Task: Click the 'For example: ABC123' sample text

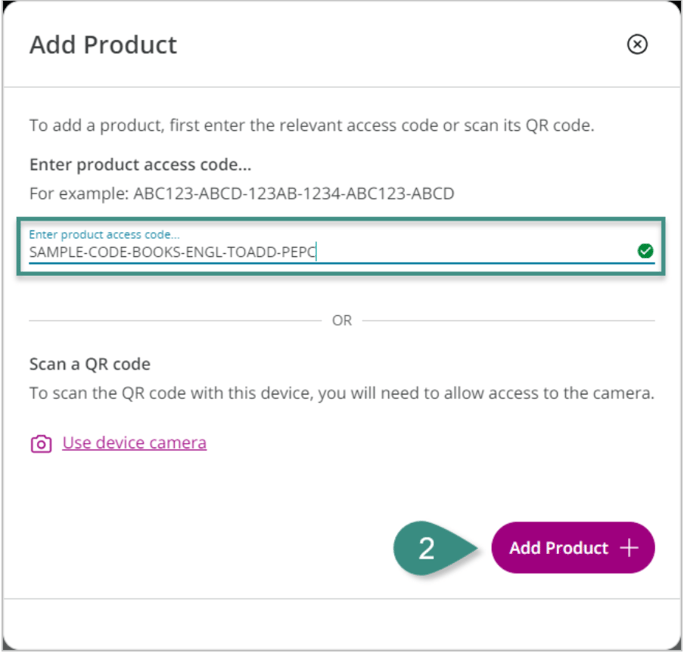Action: 241,193
